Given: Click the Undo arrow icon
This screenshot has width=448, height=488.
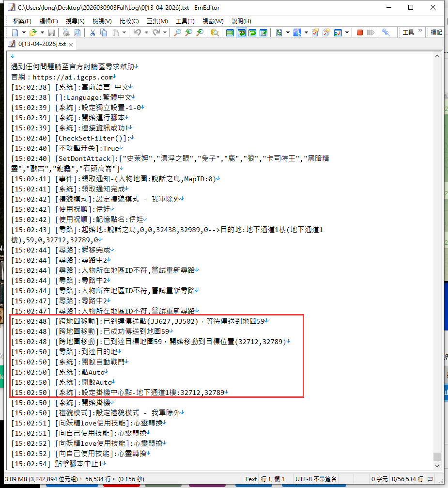Looking at the screenshot, I should click(137, 32).
